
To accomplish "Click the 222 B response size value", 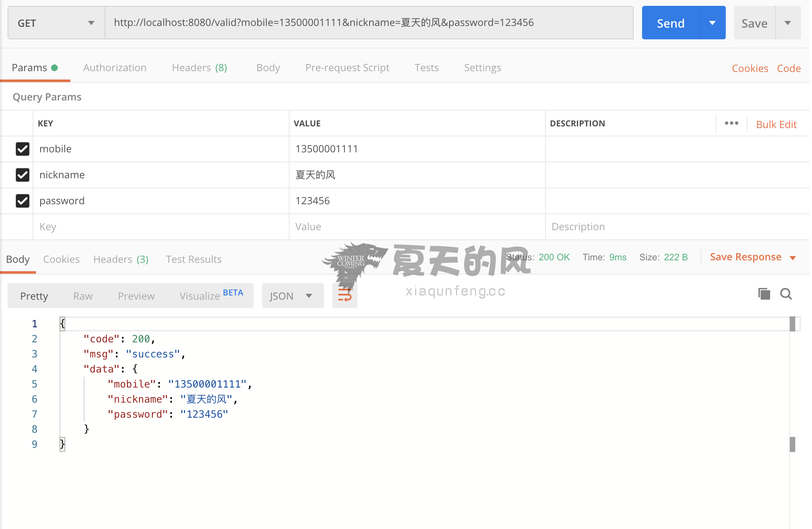I will coord(676,257).
